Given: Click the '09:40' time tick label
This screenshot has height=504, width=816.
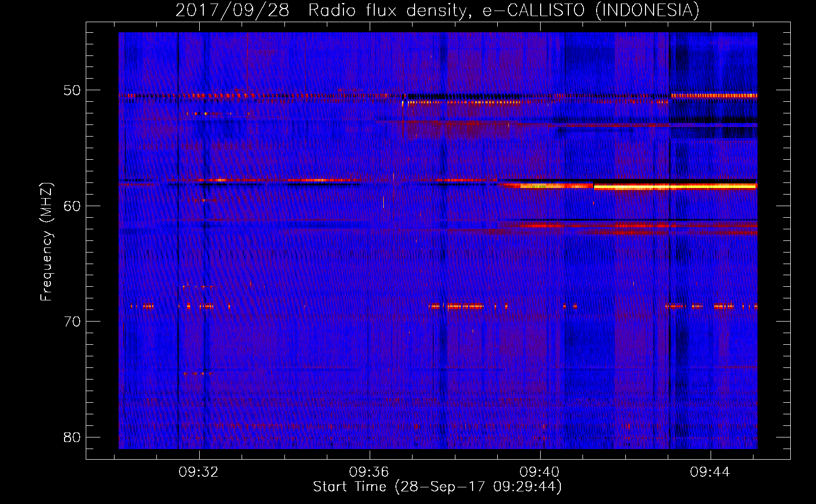Looking at the screenshot, I should coord(540,472).
